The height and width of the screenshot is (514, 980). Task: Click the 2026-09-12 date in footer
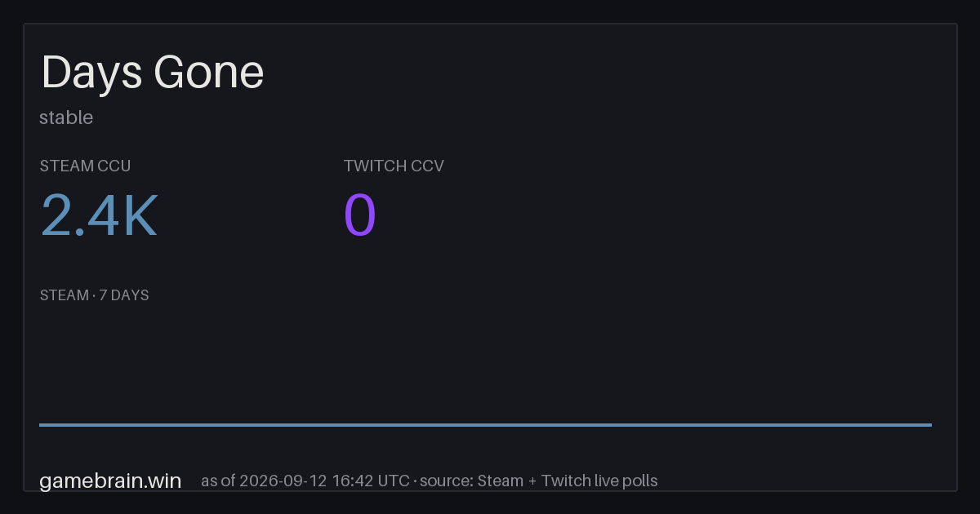[283, 481]
